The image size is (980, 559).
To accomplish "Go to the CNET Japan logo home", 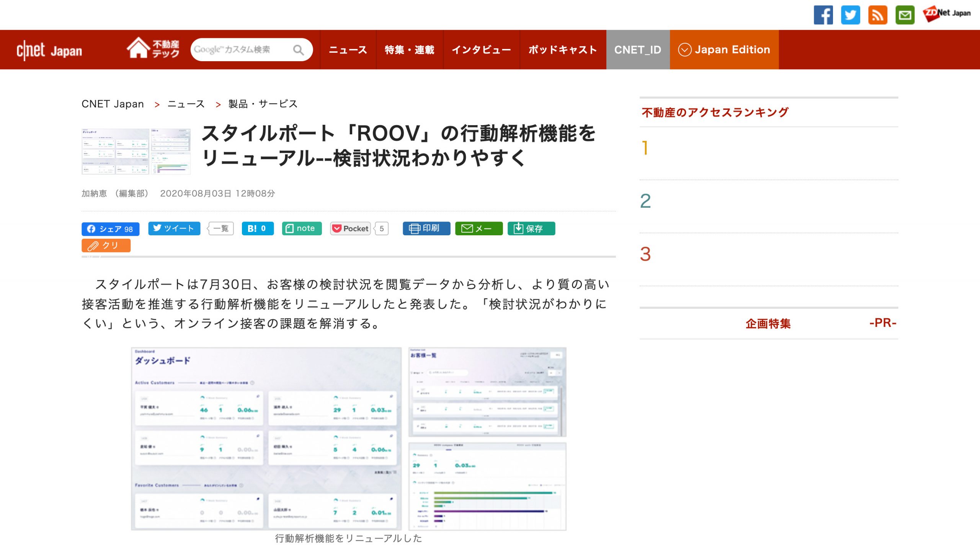I will tap(49, 50).
